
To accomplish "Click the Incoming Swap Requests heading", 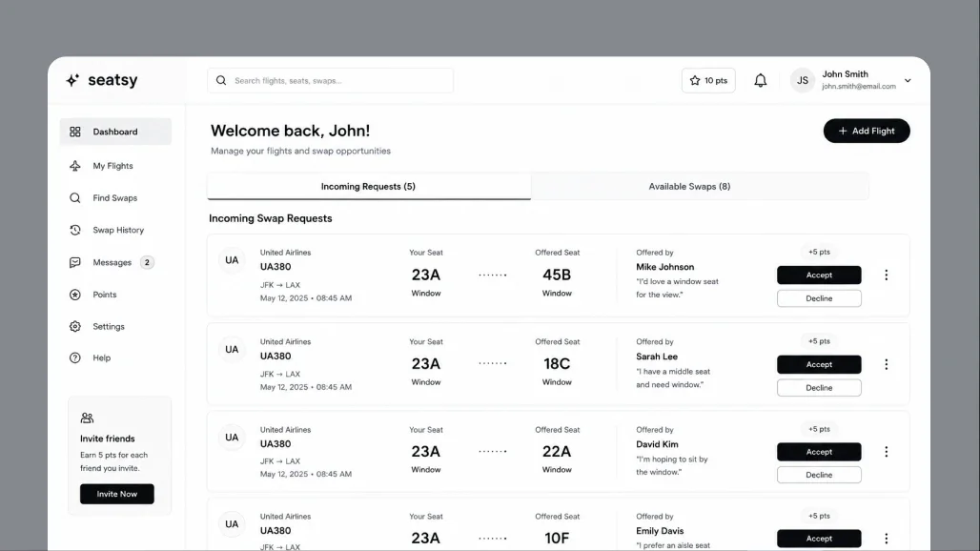I will (x=271, y=218).
